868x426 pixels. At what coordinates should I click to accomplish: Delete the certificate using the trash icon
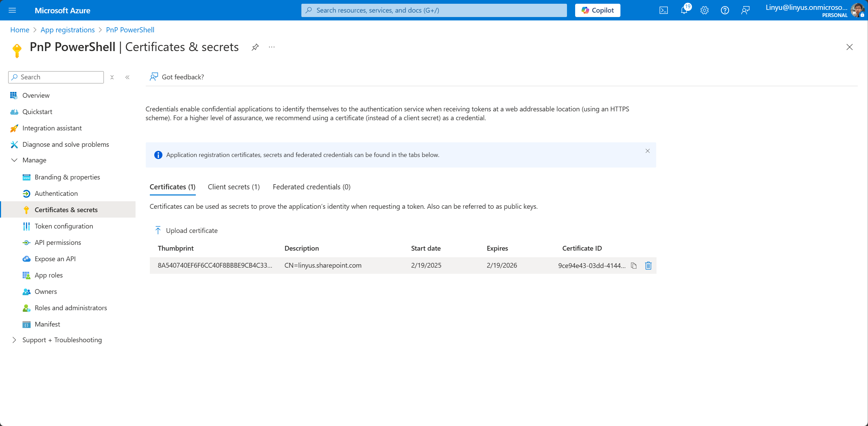coord(647,265)
